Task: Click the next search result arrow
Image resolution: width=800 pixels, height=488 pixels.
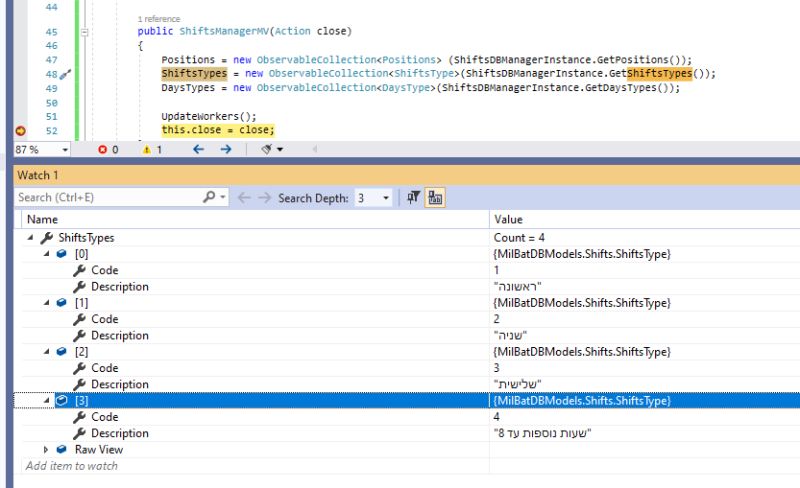Action: tap(264, 198)
